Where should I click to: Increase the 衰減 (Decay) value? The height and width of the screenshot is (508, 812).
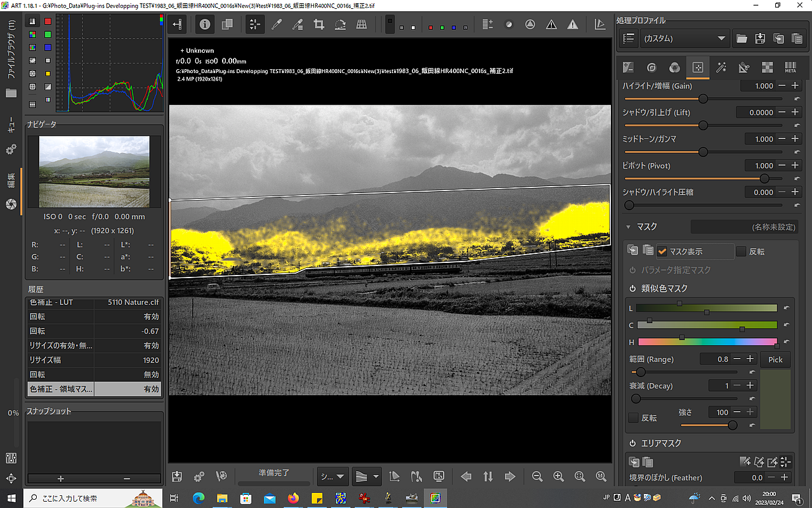click(750, 385)
